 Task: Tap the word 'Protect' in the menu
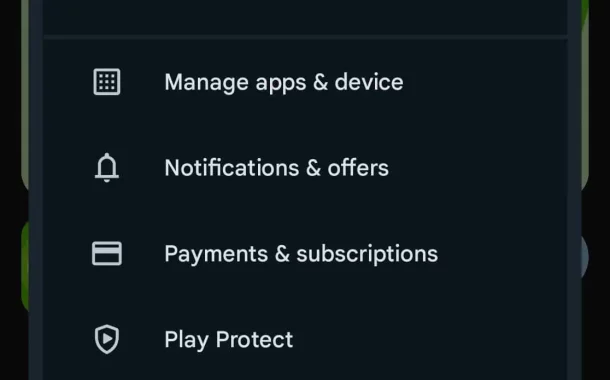[254, 340]
